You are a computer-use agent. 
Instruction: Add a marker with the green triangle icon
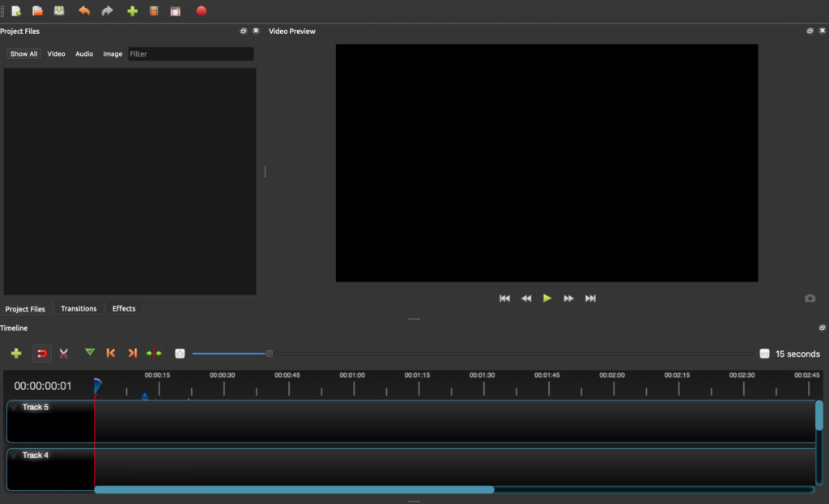(x=90, y=353)
